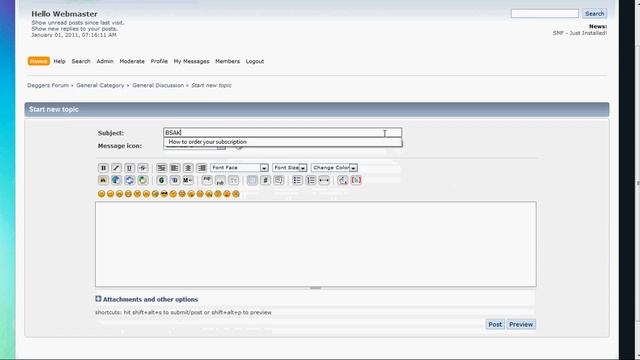The height and width of the screenshot is (360, 640).
Task: Open the Change Color dropdown
Action: tap(334, 168)
